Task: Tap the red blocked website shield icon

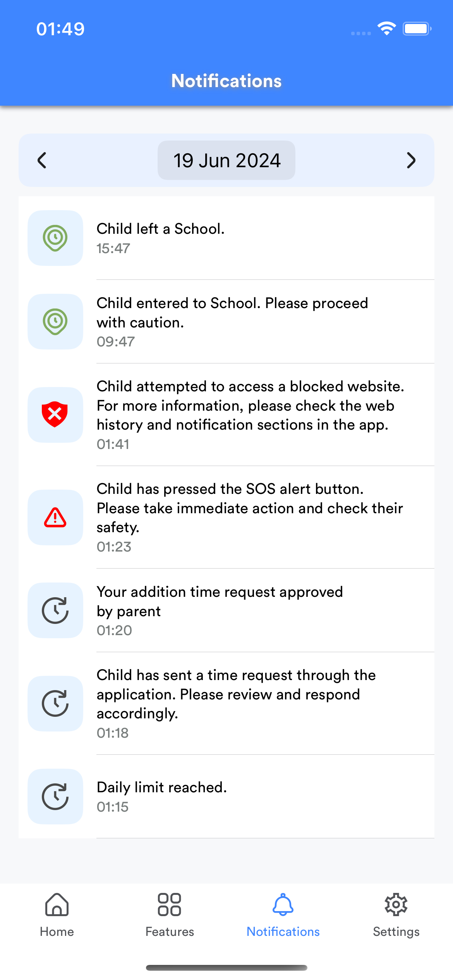Action: coord(55,415)
